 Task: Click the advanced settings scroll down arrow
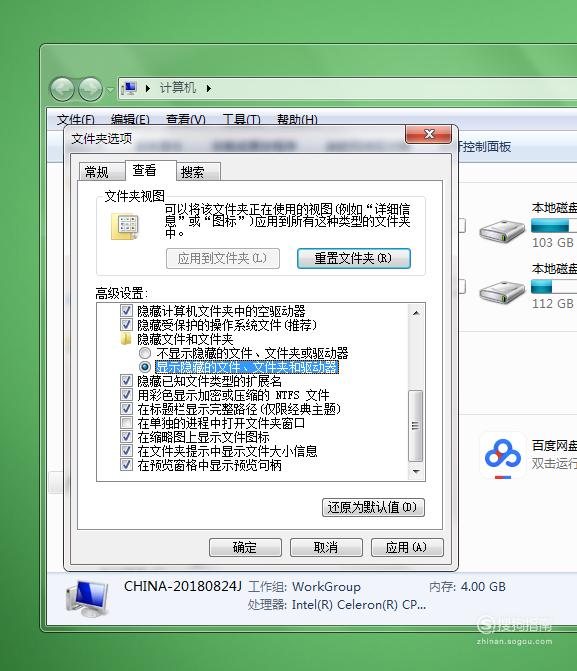[416, 472]
